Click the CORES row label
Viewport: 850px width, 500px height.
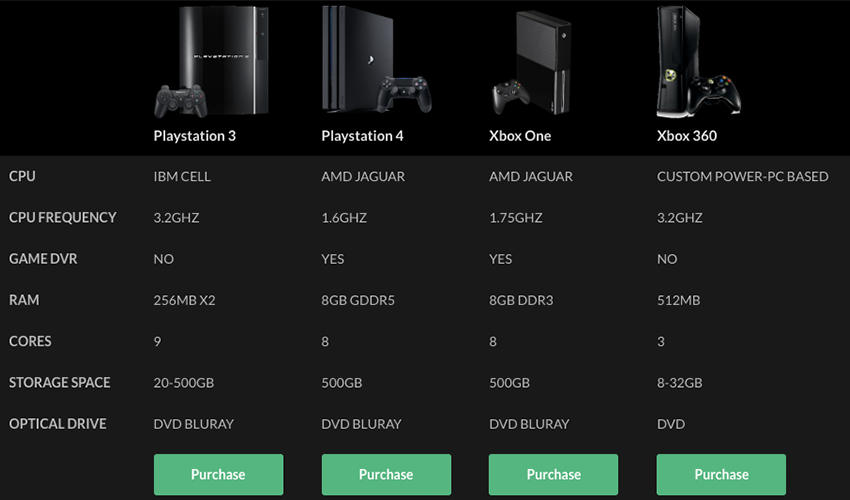pos(30,341)
